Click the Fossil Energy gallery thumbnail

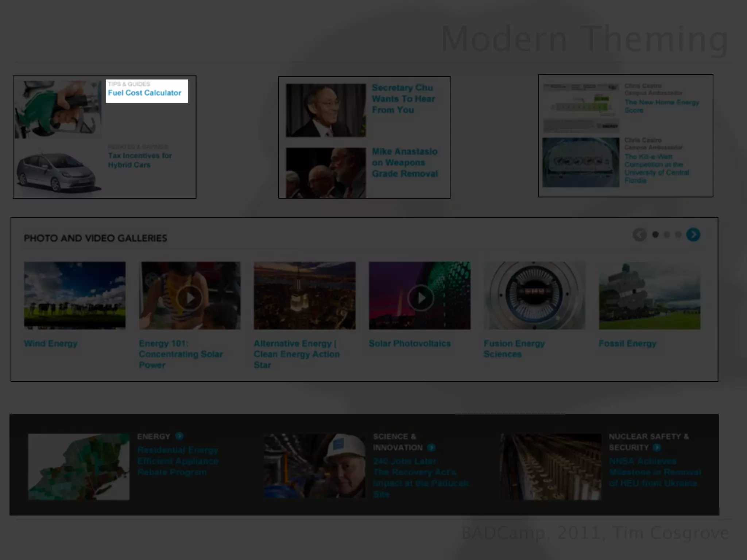click(650, 295)
